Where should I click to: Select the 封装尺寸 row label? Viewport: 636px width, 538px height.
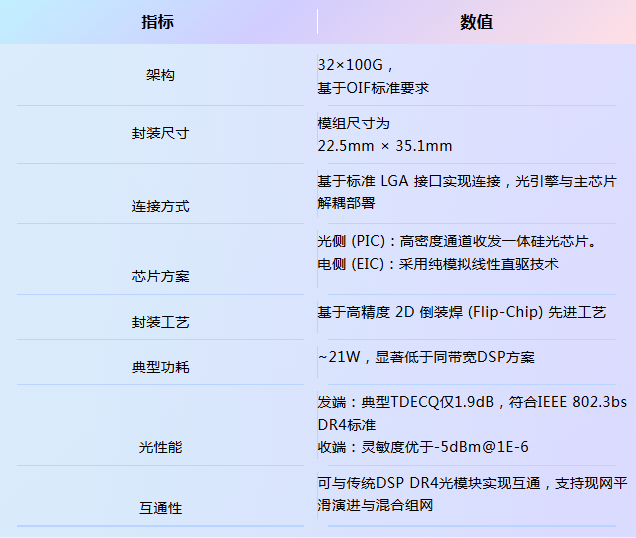point(160,133)
